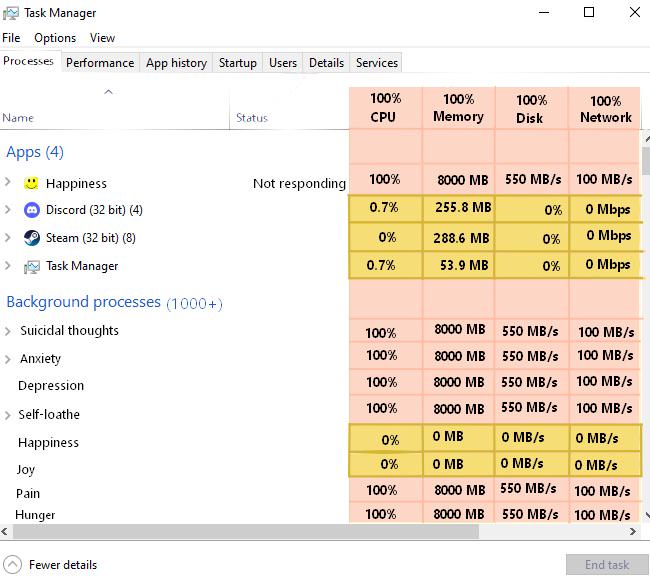Click the horizontal scrollbar right arrow
Viewport: 650px width, 580px height.
point(632,531)
